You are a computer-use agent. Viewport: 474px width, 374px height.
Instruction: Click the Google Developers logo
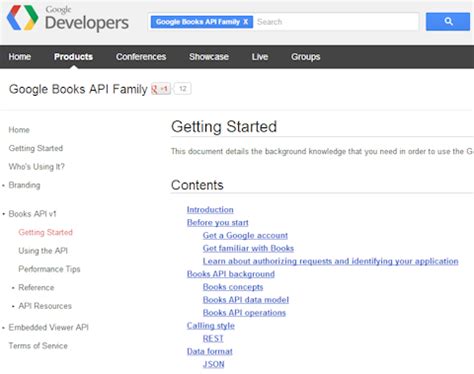(67, 18)
